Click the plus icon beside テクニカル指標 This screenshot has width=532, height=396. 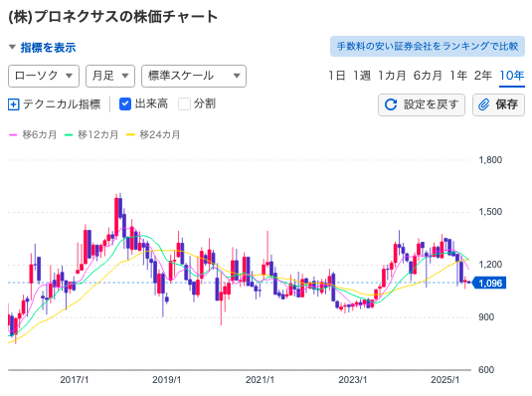(x=14, y=104)
